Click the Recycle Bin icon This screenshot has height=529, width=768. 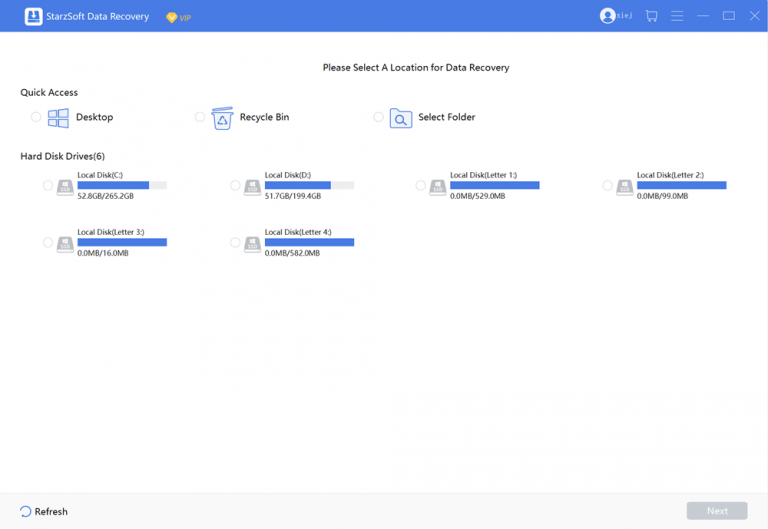(x=222, y=117)
